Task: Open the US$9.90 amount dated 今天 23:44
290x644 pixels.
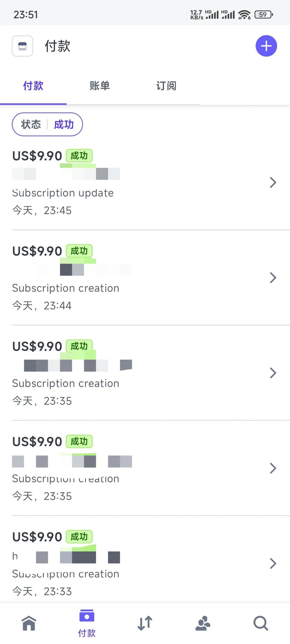Action: click(37, 251)
